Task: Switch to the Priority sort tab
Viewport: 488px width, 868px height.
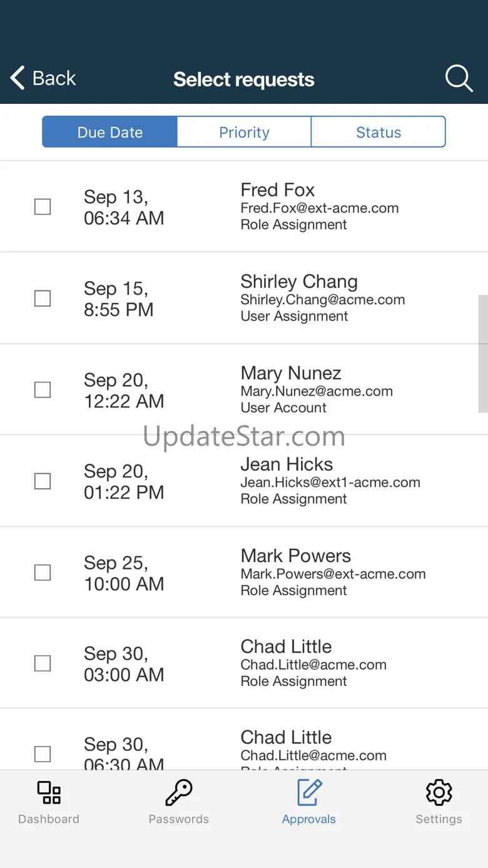Action: tap(244, 132)
